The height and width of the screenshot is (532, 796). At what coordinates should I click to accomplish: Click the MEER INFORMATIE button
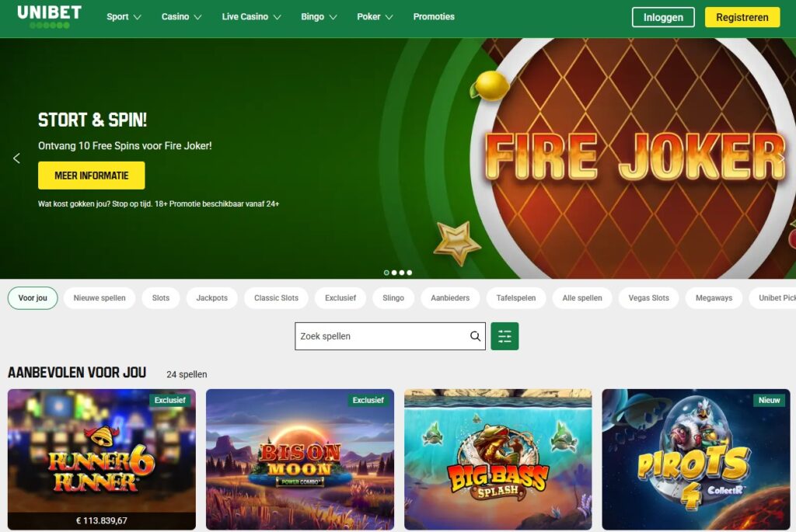(92, 176)
